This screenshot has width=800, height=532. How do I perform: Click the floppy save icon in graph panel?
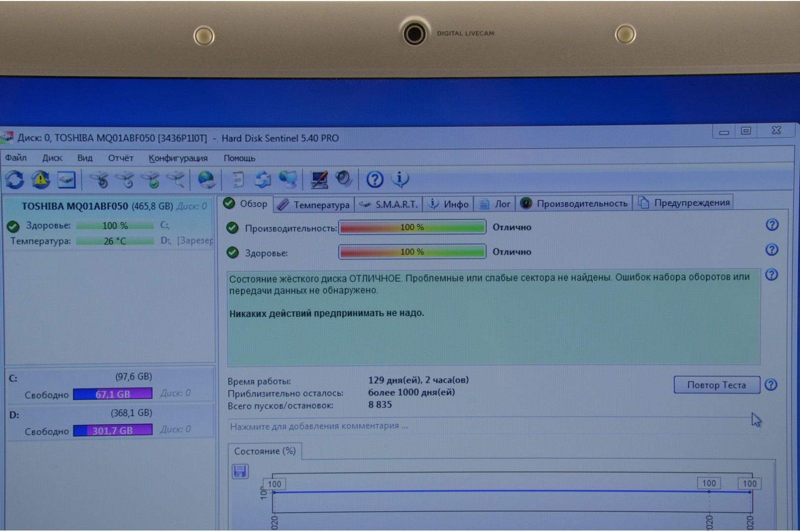(240, 471)
